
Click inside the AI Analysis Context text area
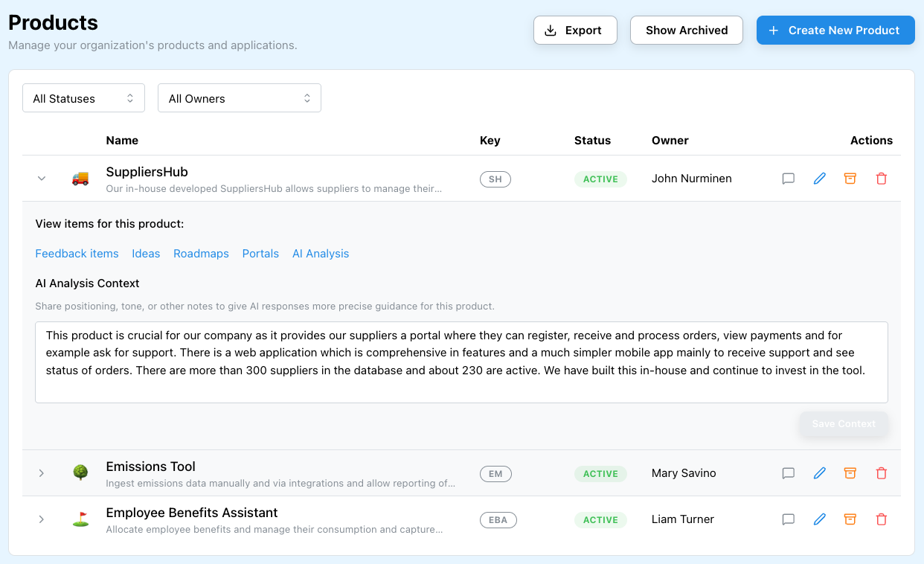(461, 362)
